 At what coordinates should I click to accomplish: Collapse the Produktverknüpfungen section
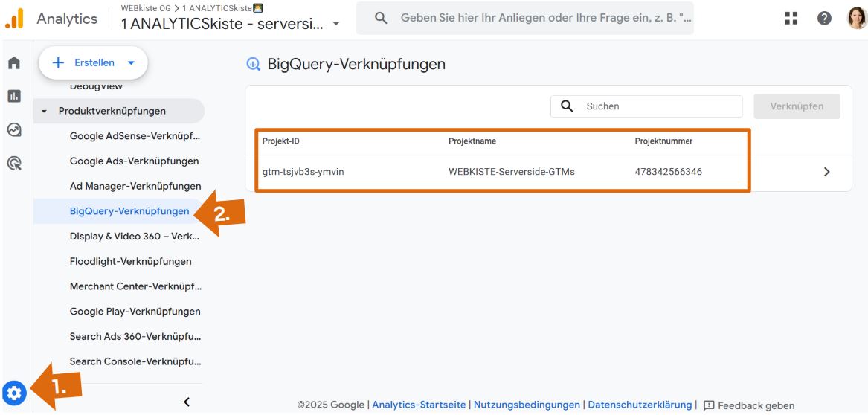[44, 112]
